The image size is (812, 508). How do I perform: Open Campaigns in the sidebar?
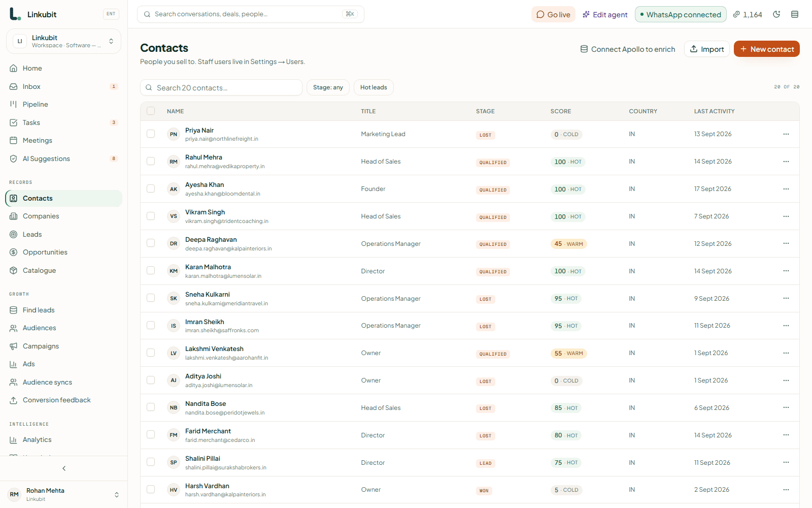point(63,346)
